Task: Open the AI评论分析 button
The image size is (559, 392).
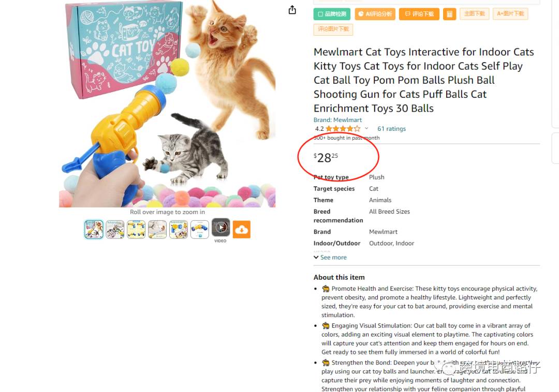Action: click(375, 14)
